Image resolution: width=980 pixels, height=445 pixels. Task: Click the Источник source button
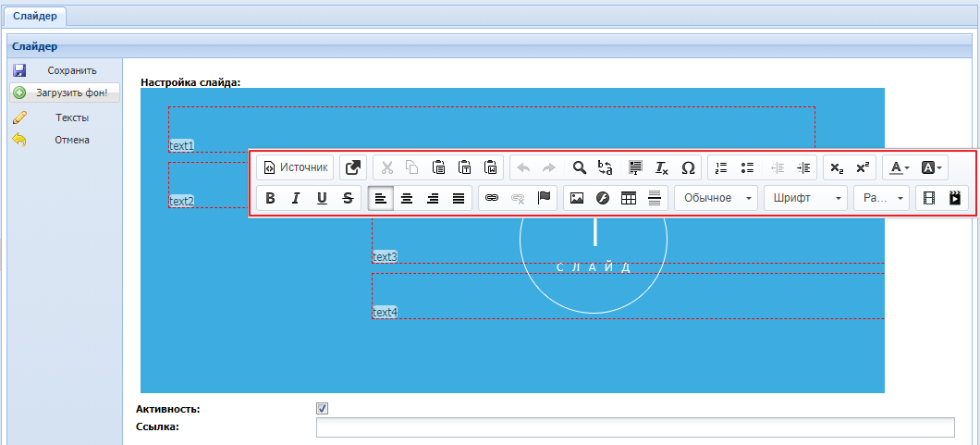coord(295,167)
